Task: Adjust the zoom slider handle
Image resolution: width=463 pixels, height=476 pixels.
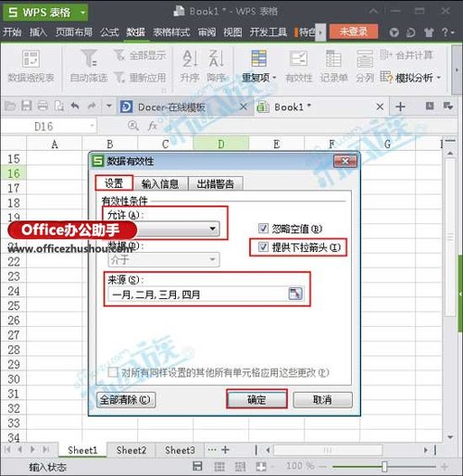Action: (384, 467)
